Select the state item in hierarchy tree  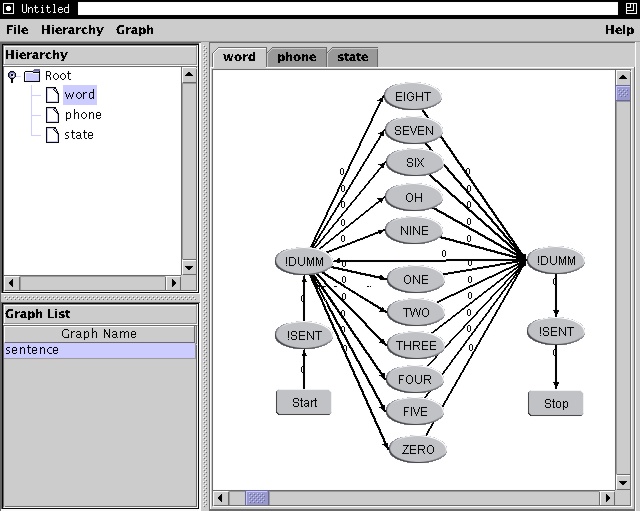click(x=79, y=135)
